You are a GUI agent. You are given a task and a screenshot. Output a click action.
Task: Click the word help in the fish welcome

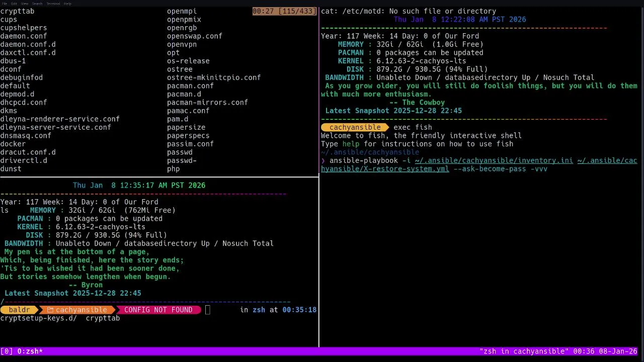[x=351, y=144]
